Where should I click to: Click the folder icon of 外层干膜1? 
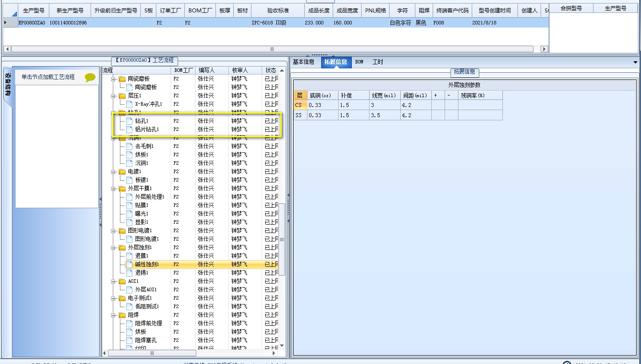click(122, 188)
